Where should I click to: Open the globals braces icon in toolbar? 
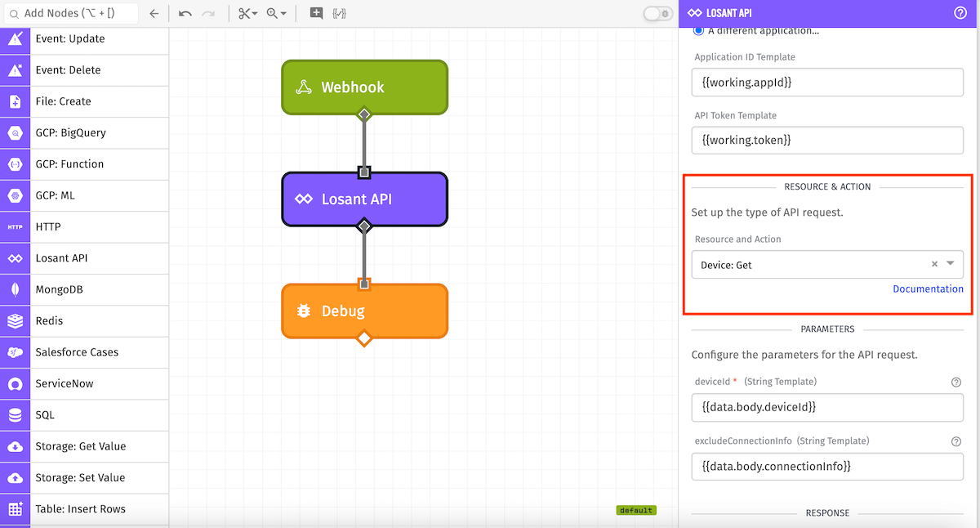click(x=339, y=13)
